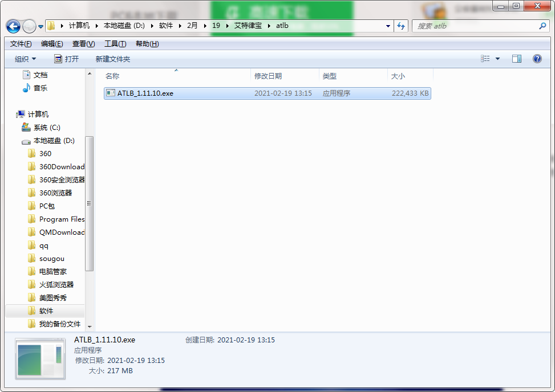Click the search atlb input field
The width and height of the screenshot is (555, 392).
click(475, 26)
